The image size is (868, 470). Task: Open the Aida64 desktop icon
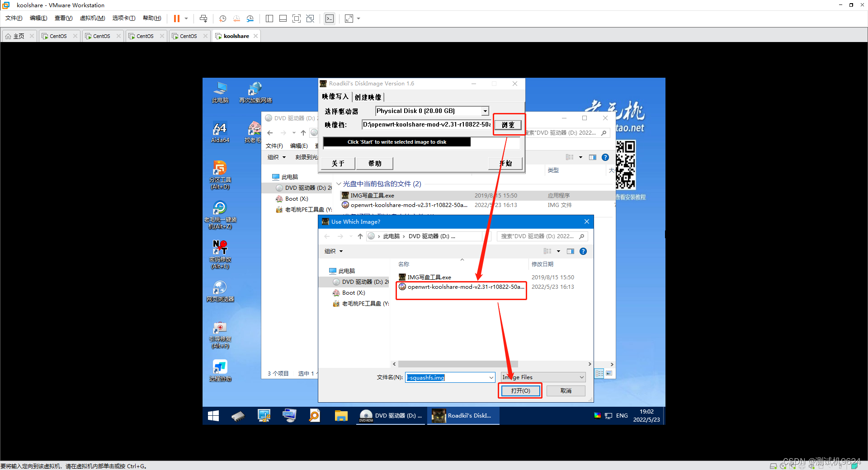pos(220,132)
